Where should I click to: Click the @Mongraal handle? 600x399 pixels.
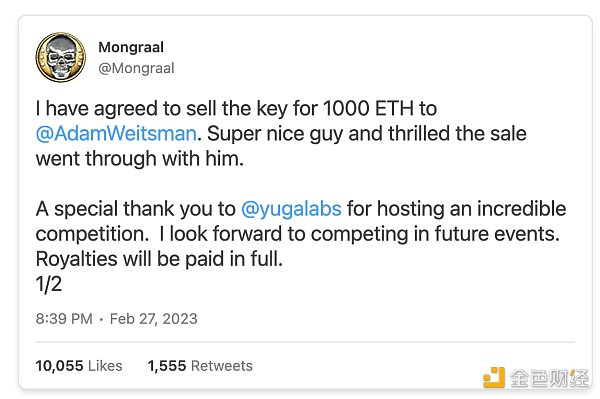(136, 68)
